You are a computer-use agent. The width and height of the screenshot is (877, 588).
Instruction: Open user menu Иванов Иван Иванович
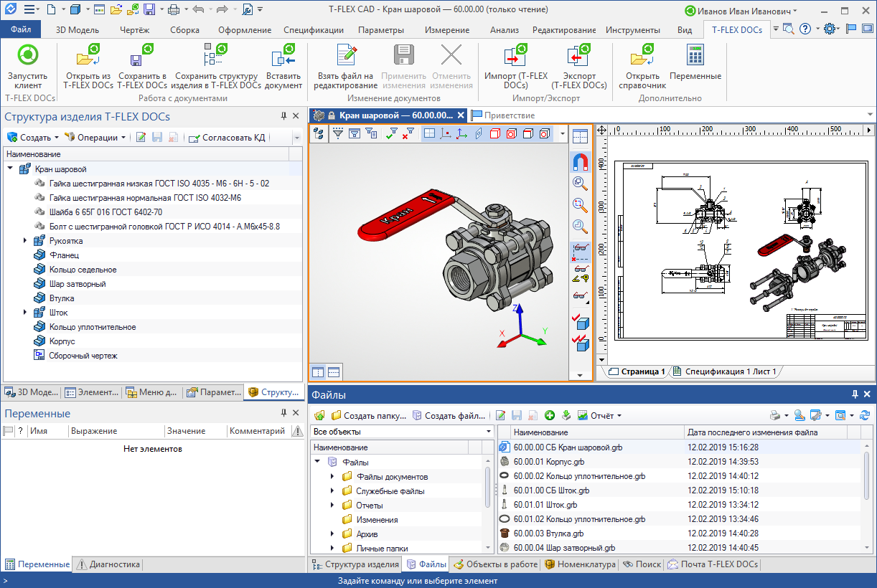741,11
